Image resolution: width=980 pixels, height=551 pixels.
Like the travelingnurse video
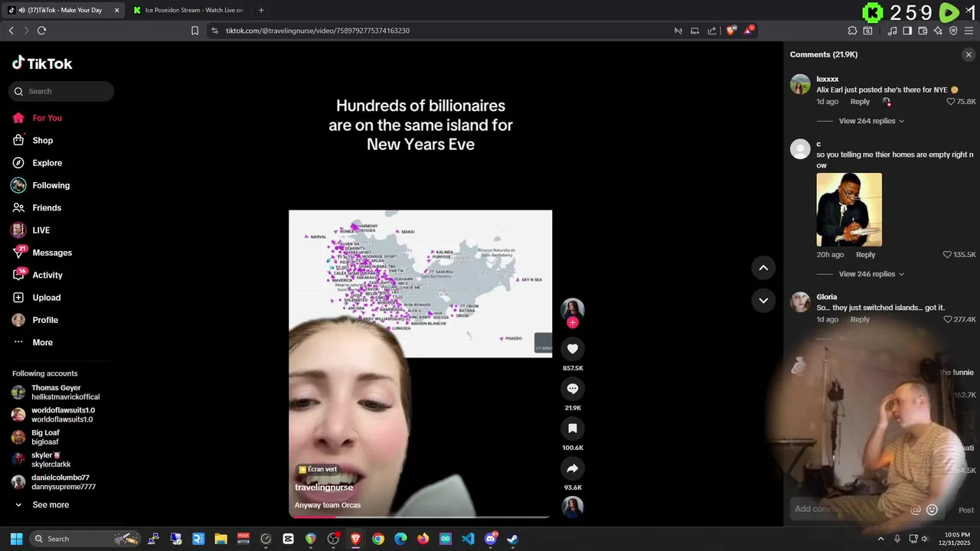[x=572, y=349]
